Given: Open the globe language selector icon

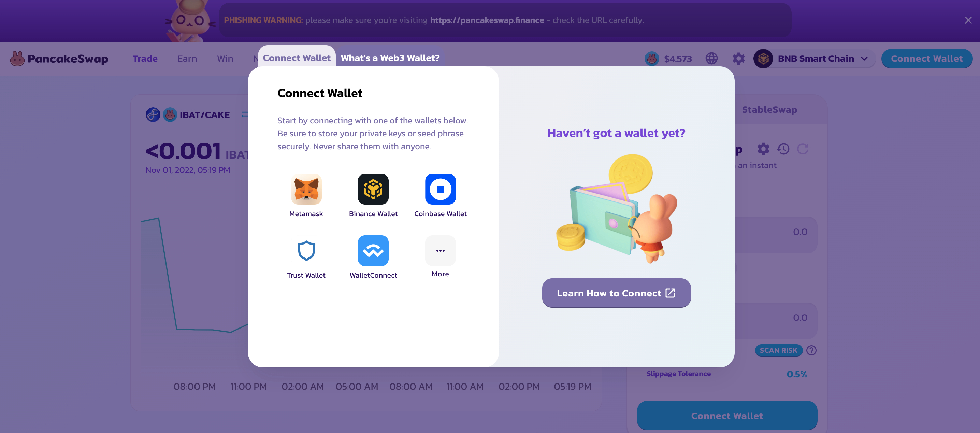Looking at the screenshot, I should 711,58.
